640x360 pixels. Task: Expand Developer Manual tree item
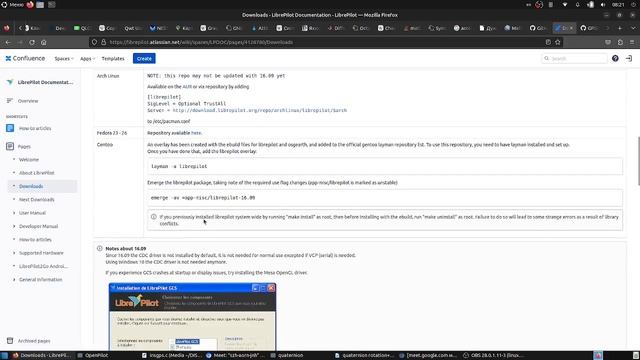click(14, 226)
